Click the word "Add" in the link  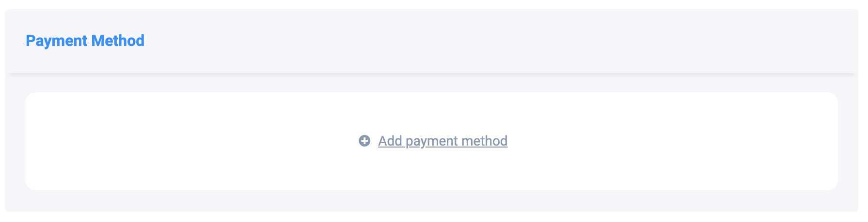tap(390, 141)
